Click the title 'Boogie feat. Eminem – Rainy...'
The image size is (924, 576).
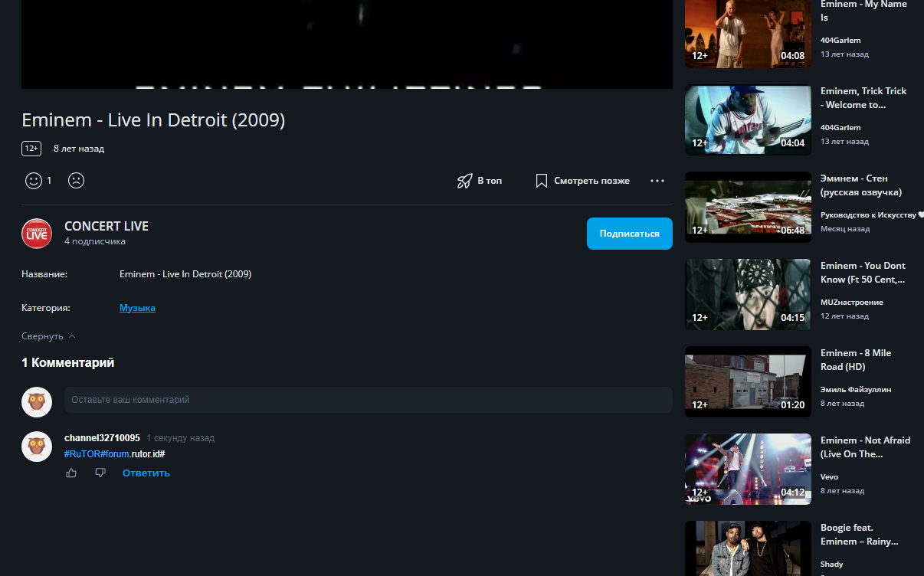pos(859,535)
